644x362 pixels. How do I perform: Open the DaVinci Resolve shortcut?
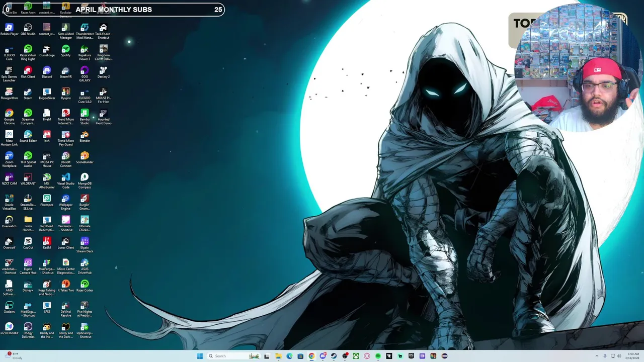pyautogui.click(x=65, y=309)
